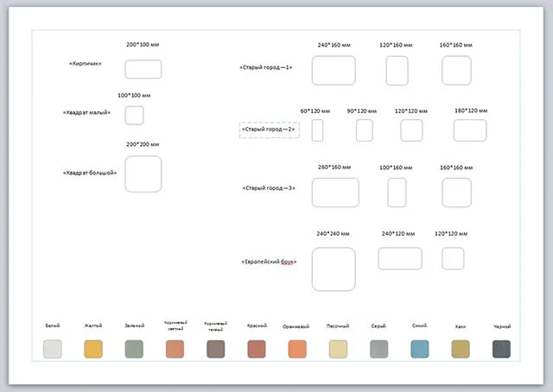
Task: Click the «Квадрат большой» label
Action: [90, 173]
